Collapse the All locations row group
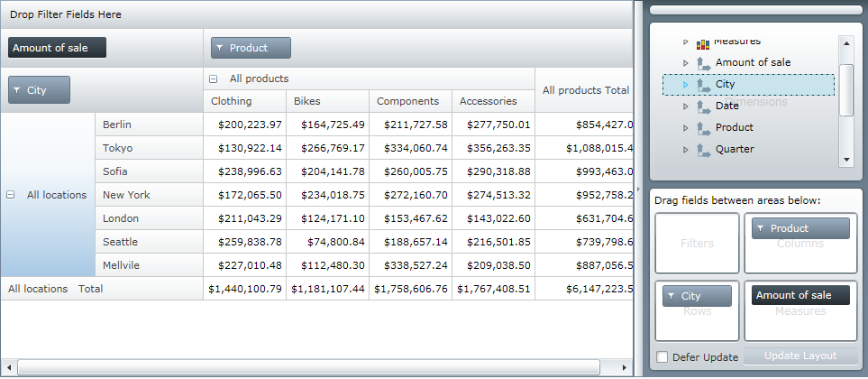This screenshot has height=379, width=868. (x=11, y=195)
